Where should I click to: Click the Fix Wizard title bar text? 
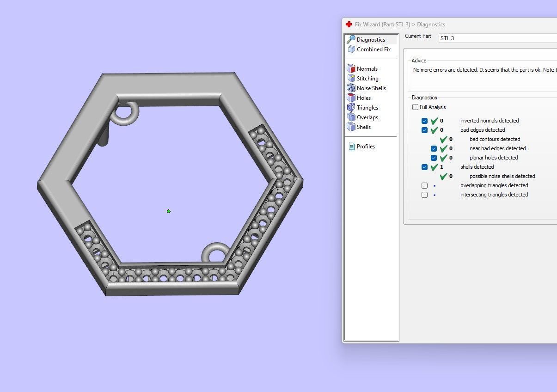point(400,24)
